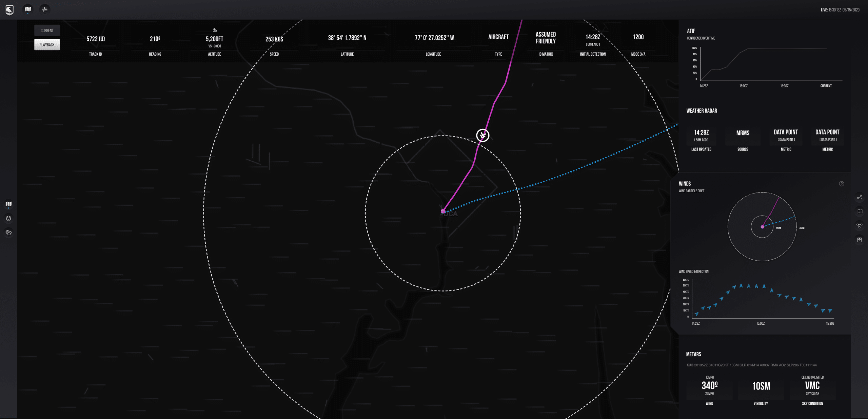Click the landing aircraft icon above altitude

click(x=215, y=30)
